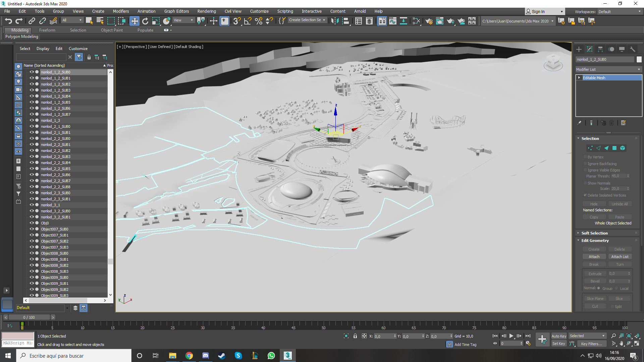Expand the Editable Mesh modifier entry

(x=579, y=78)
